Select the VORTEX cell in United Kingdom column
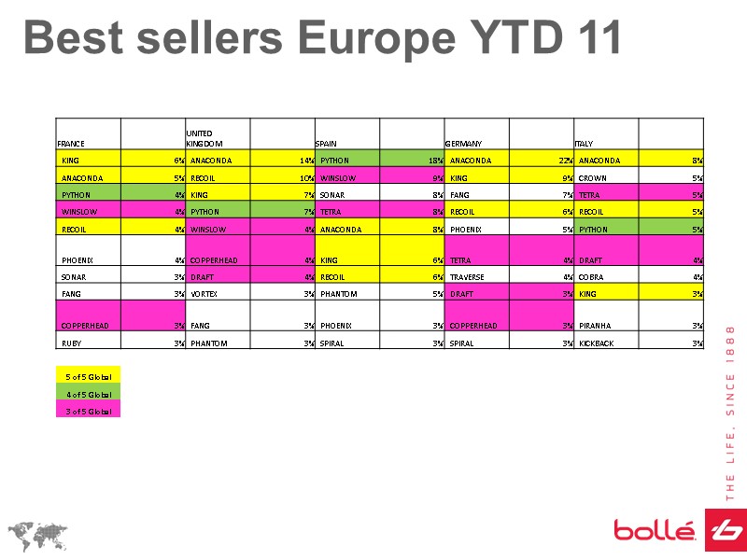Viewport: 747px width, 560px height. 218,293
